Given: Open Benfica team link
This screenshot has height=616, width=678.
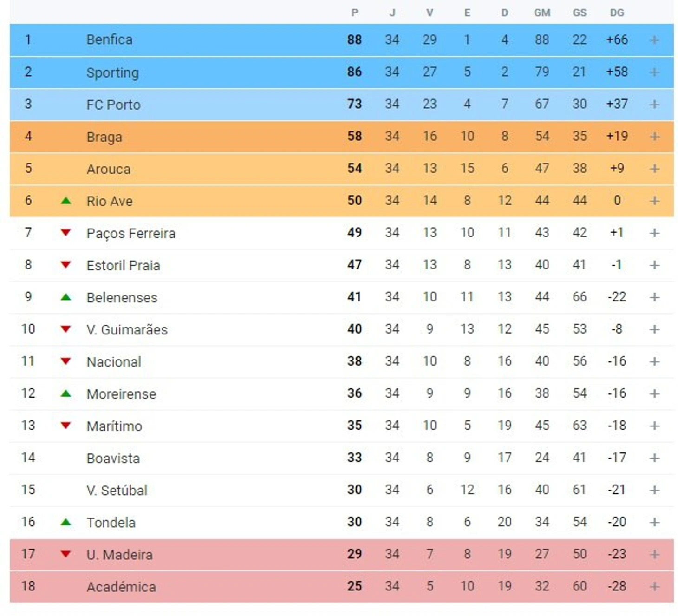Looking at the screenshot, I should 110,40.
